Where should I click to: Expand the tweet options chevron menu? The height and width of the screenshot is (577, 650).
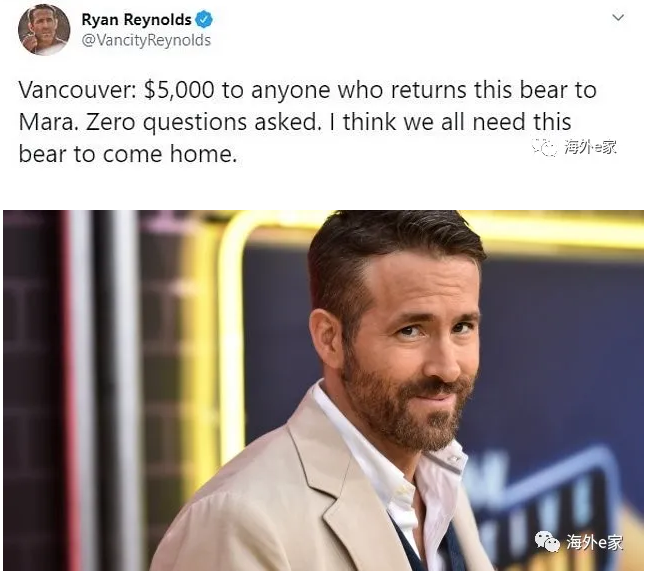click(618, 17)
